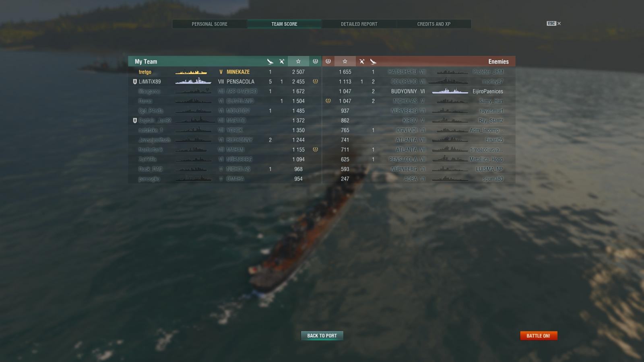Viewport: 644px width, 362px height.
Task: Close results screen with ESC X
Action: tap(554, 23)
